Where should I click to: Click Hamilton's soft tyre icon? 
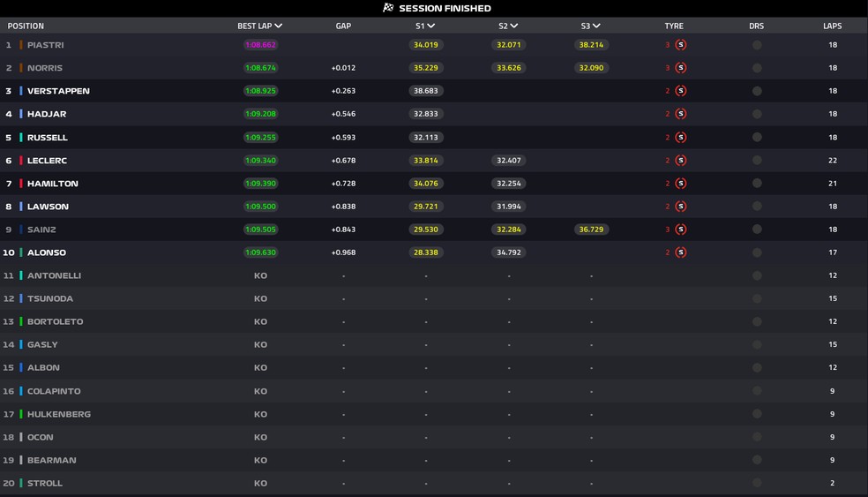[x=680, y=184]
